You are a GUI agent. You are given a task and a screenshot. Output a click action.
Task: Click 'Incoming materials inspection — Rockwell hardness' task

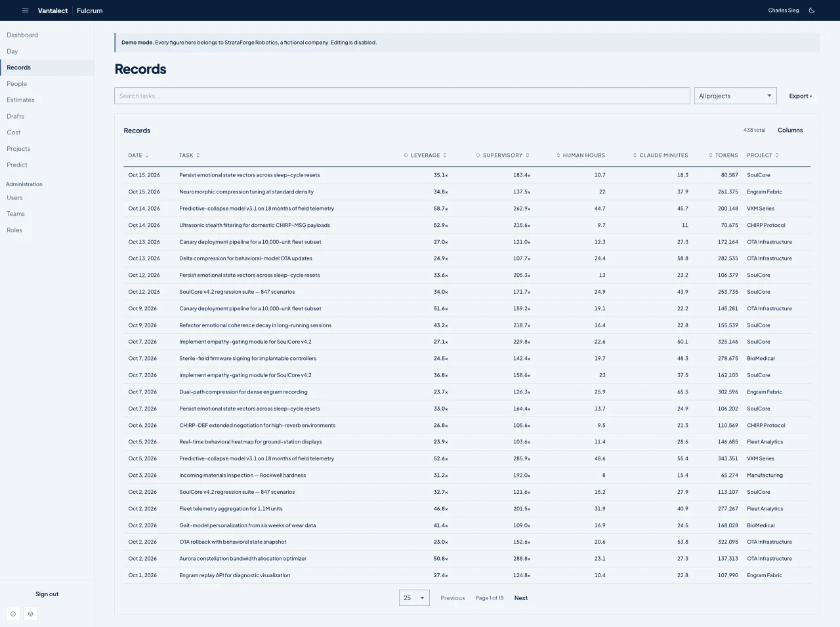click(242, 475)
